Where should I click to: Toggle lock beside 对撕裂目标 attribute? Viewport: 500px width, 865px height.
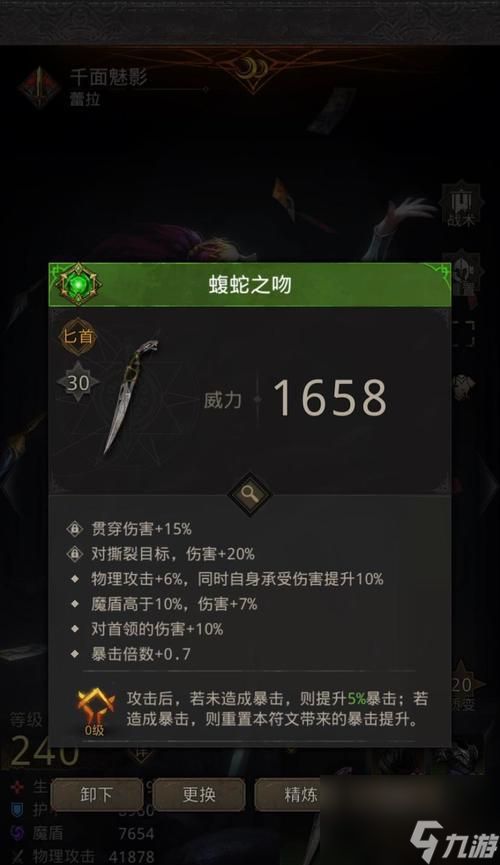click(x=75, y=553)
